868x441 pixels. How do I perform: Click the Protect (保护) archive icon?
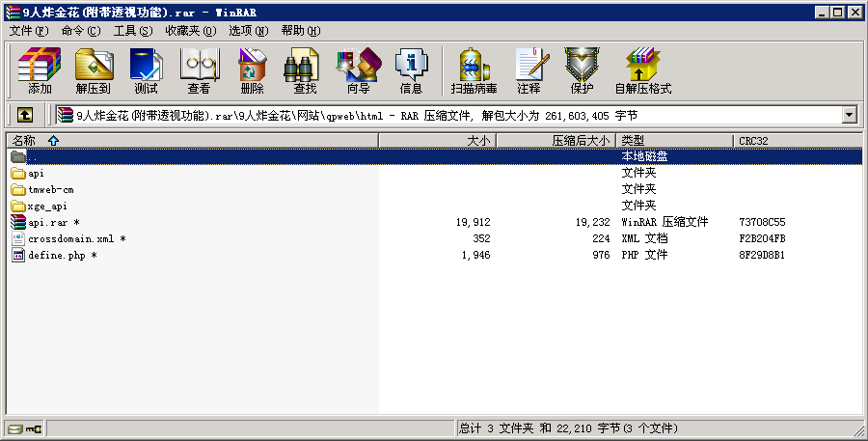582,70
